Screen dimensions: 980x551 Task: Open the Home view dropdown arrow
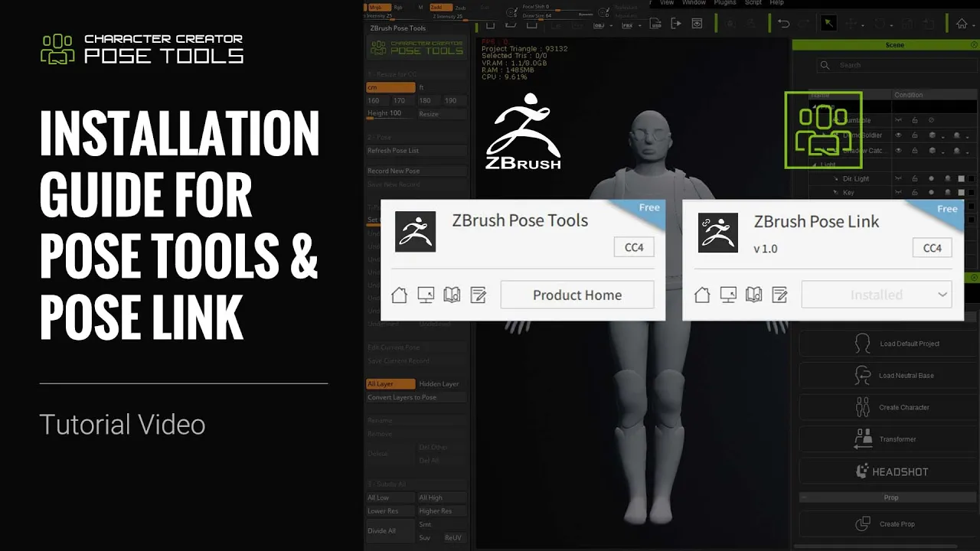pyautogui.click(x=974, y=26)
